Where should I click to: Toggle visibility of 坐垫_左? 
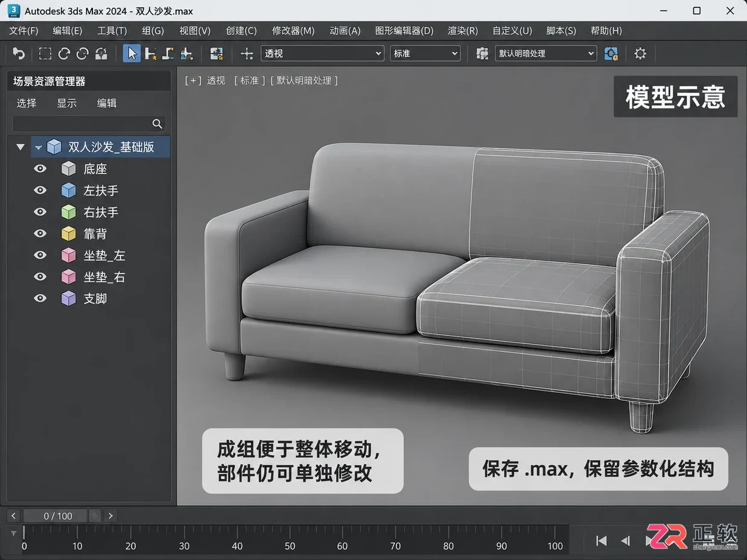[40, 255]
